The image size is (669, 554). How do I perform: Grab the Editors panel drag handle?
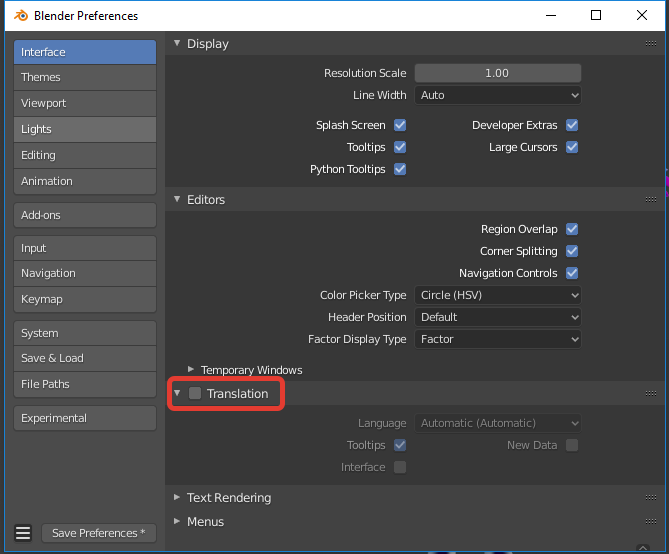[x=651, y=199]
